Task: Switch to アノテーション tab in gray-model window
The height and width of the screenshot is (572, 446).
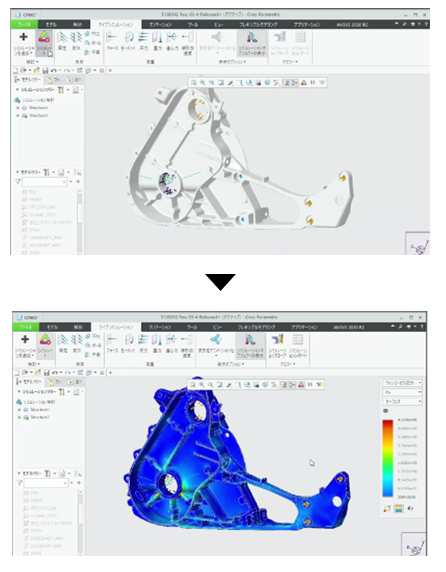Action: (x=160, y=24)
